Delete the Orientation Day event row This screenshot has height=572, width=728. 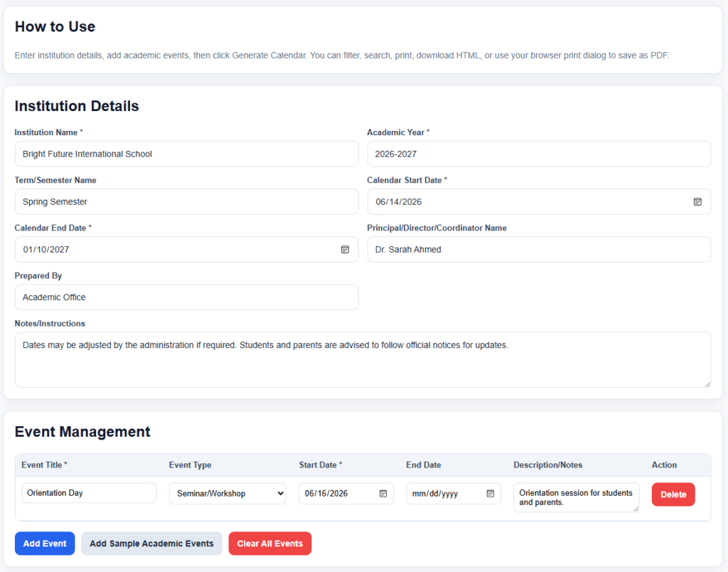click(673, 494)
